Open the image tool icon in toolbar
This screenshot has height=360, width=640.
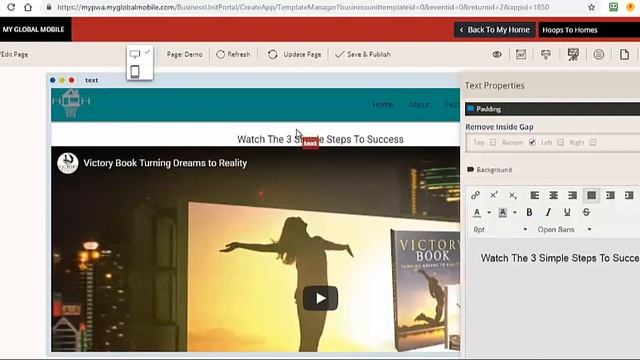(521, 54)
